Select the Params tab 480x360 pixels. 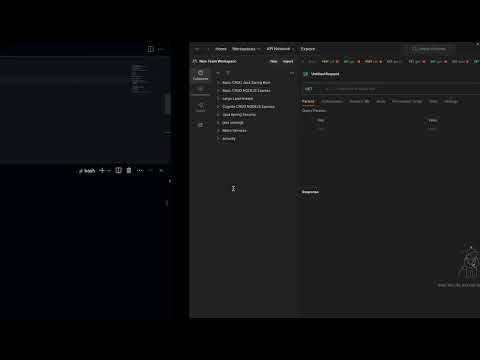(x=308, y=101)
